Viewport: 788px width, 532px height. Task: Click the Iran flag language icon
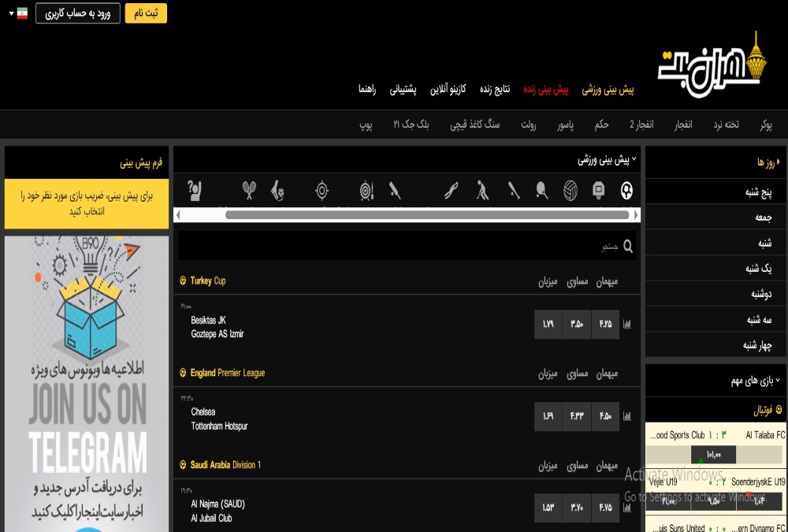click(x=22, y=13)
